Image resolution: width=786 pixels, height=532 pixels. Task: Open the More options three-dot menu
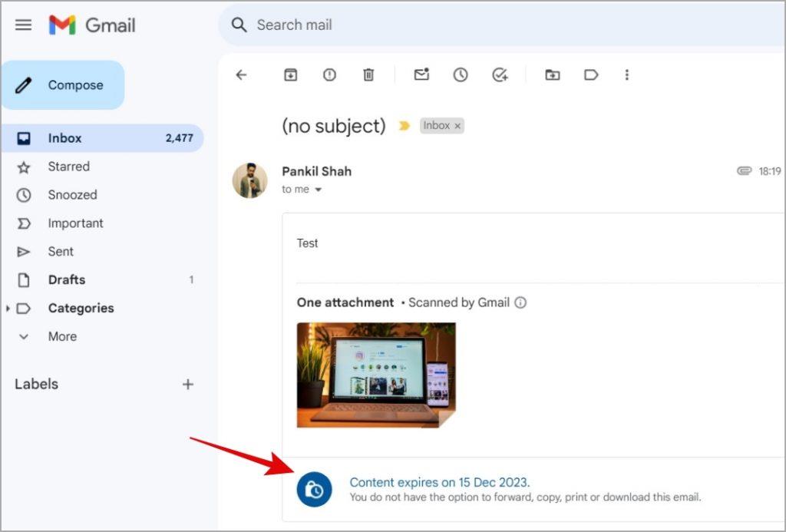pos(626,74)
